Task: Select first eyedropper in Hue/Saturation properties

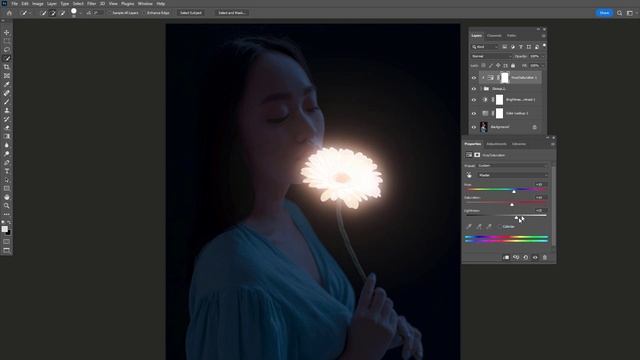Action: [x=469, y=227]
